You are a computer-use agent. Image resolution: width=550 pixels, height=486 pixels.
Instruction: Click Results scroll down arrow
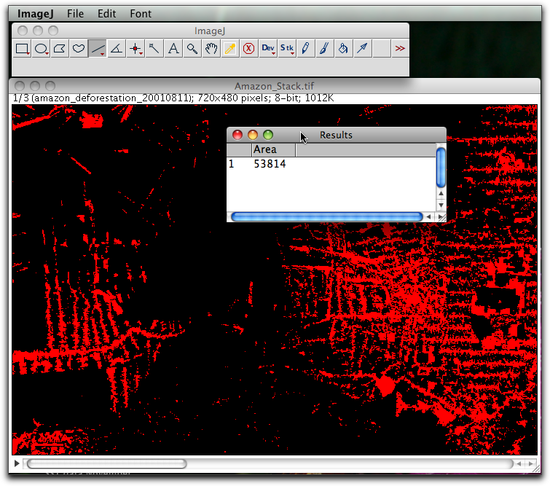coord(441,205)
